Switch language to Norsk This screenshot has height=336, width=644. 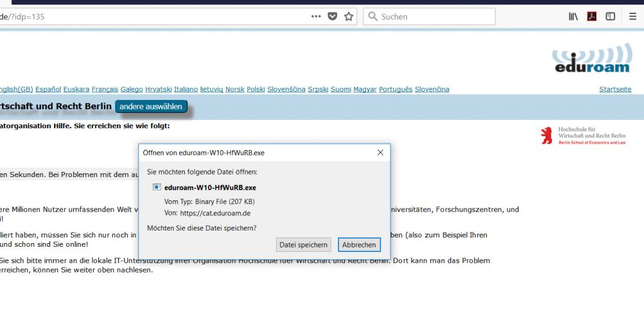pos(235,89)
